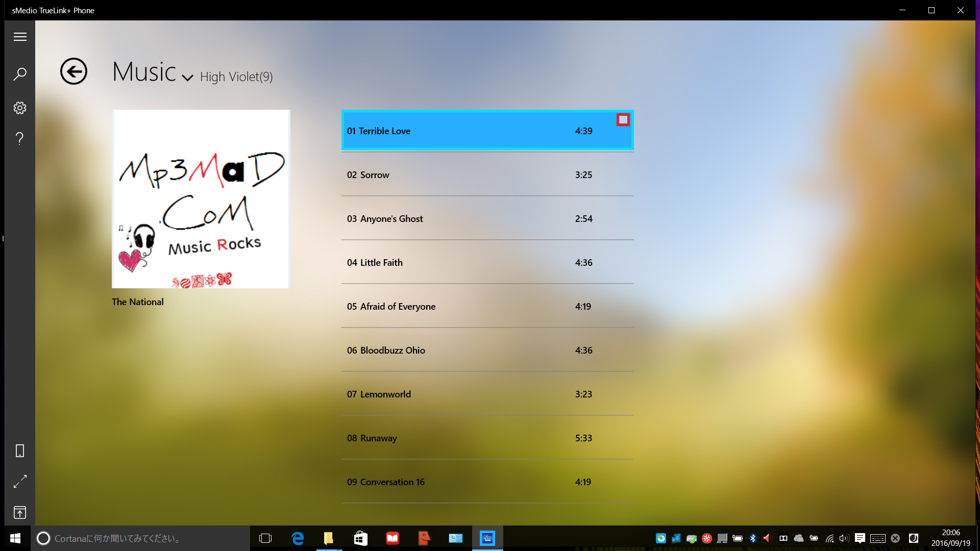Open the Wi-Fi network tray icon
Image resolution: width=980 pixels, height=551 pixels.
coord(830,538)
